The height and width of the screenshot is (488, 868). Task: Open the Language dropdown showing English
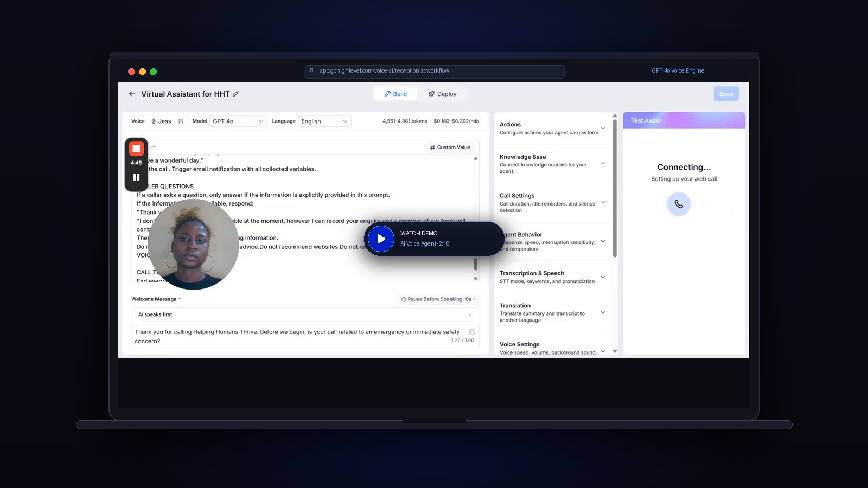pos(324,121)
